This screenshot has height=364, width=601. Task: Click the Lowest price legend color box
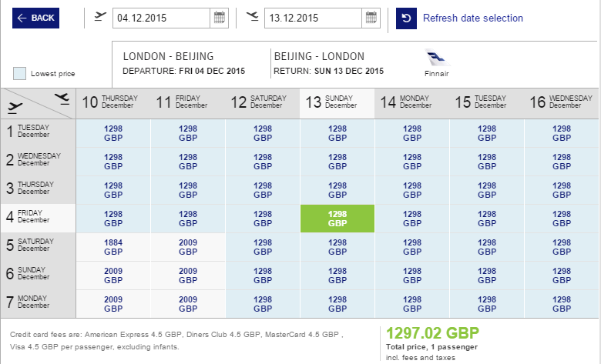click(19, 73)
